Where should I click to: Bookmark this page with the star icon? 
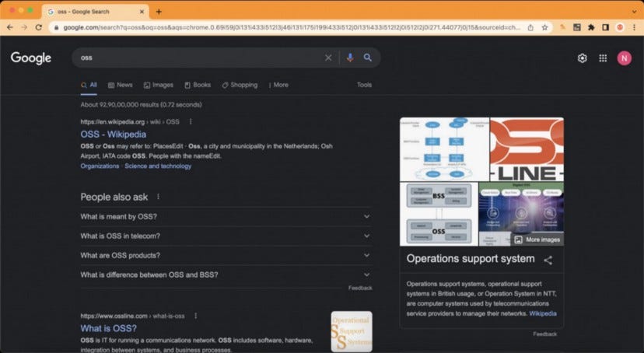click(544, 27)
